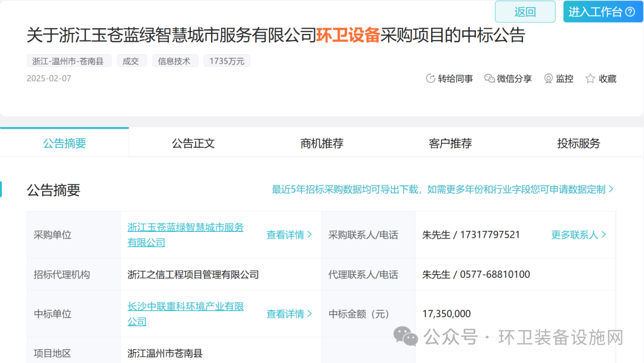Image resolution: width=644 pixels, height=363 pixels.
Task: Open 进入工作台 button
Action: click(x=602, y=12)
